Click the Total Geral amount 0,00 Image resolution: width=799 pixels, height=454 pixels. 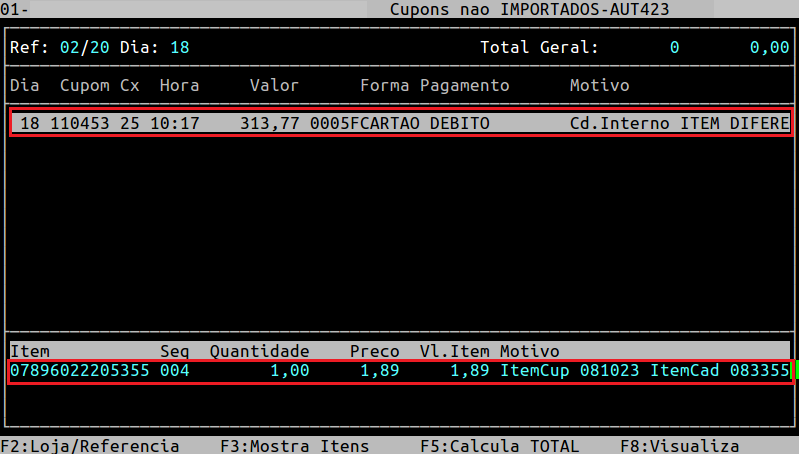pos(769,48)
